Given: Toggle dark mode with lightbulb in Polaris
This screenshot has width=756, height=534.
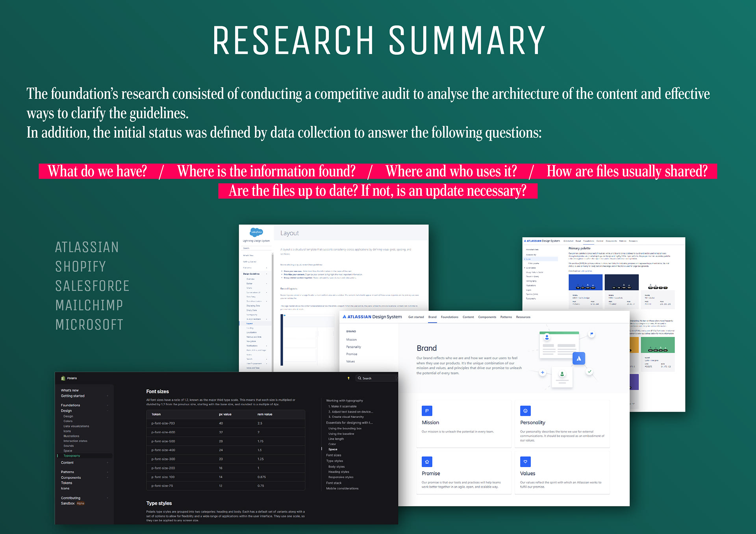Looking at the screenshot, I should coord(348,378).
